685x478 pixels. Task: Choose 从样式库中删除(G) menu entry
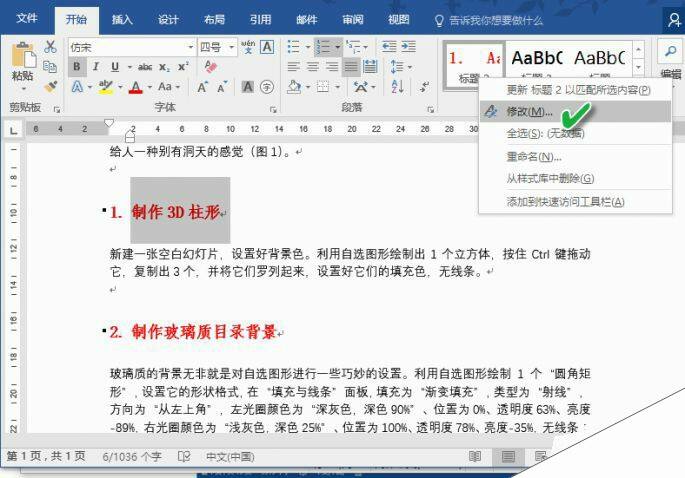click(x=575, y=178)
